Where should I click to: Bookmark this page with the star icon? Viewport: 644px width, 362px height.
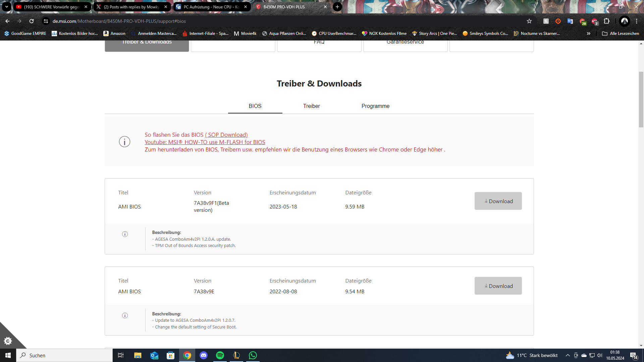coord(529,21)
